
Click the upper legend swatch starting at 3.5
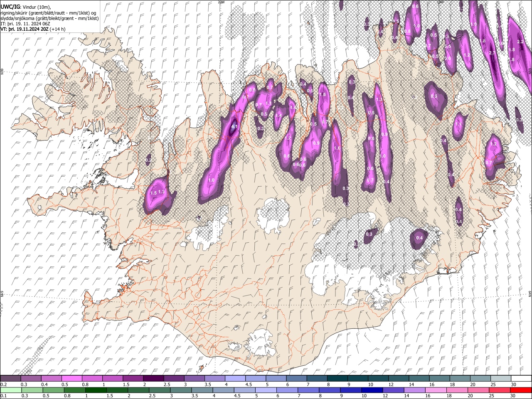(214, 379)
